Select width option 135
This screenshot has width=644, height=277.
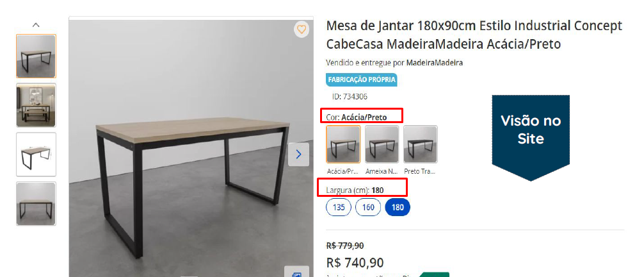[x=339, y=207]
